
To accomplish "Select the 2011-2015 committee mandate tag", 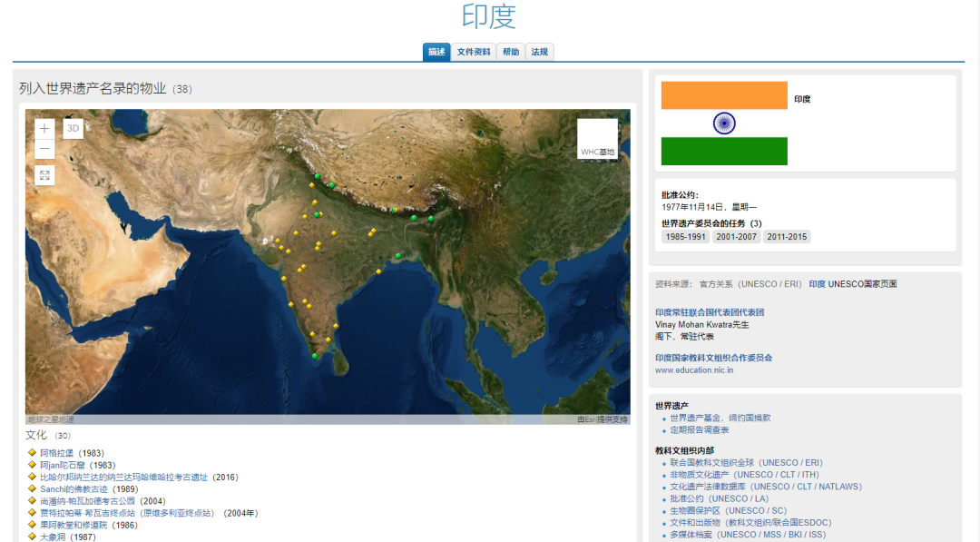I will coord(786,237).
